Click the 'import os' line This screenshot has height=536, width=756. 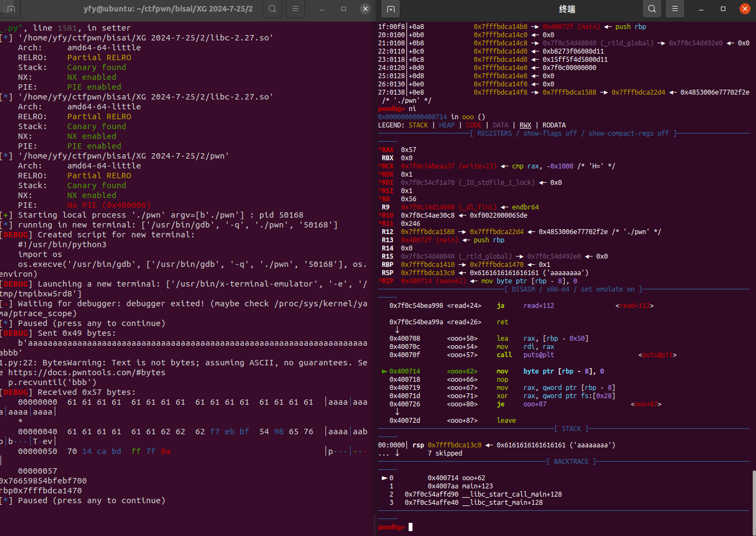click(x=40, y=254)
